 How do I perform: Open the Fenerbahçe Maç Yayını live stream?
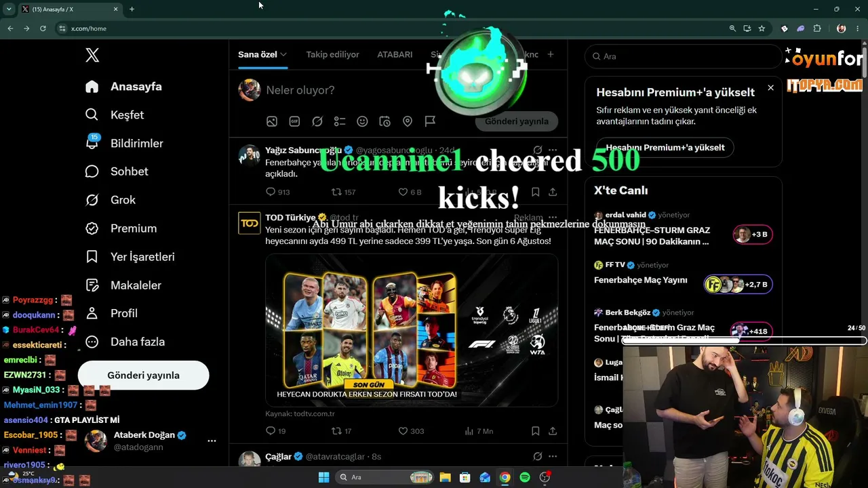click(641, 280)
